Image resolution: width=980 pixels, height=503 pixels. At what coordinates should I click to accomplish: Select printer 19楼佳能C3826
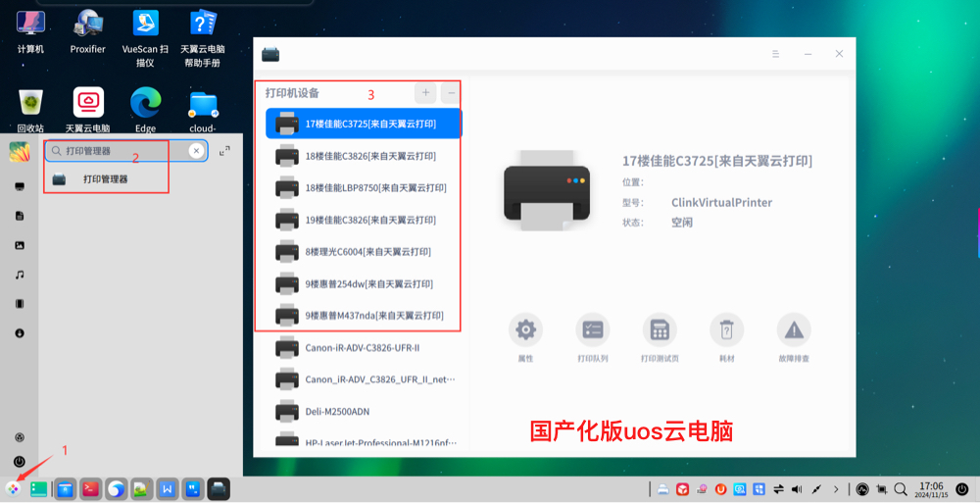[x=364, y=220]
